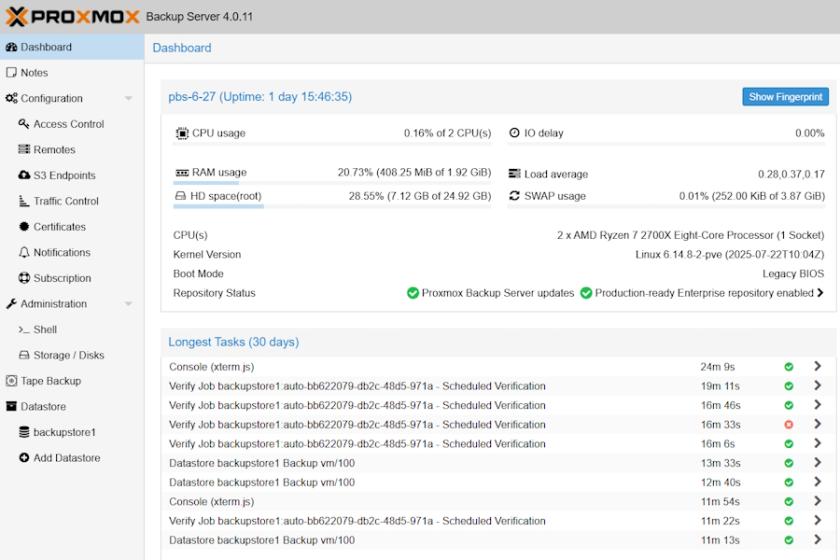Click the RAM usage memory icon
Screen dimensions: 840x560
(x=182, y=173)
